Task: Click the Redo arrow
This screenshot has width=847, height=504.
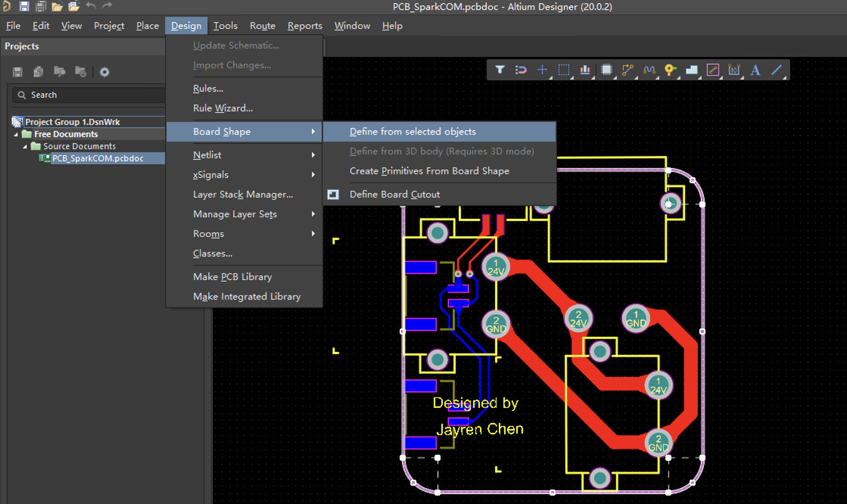Action: (107, 6)
